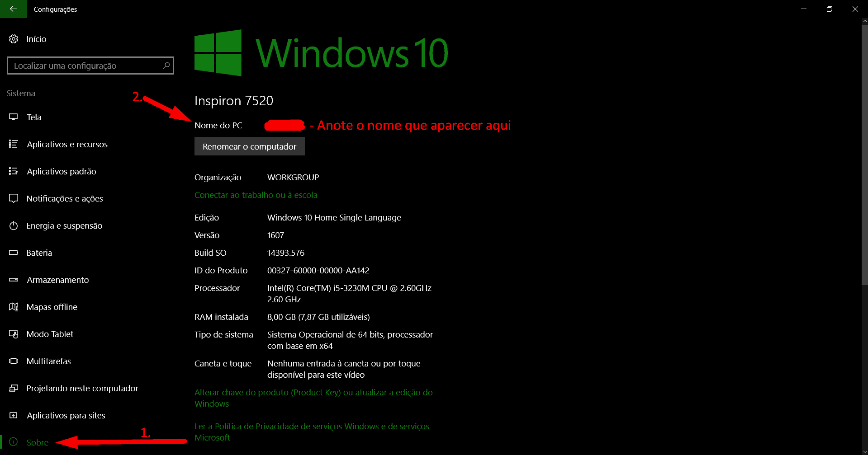Viewport: 868px width, 455px height.
Task: Click the back arrow in title bar
Action: pos(13,9)
